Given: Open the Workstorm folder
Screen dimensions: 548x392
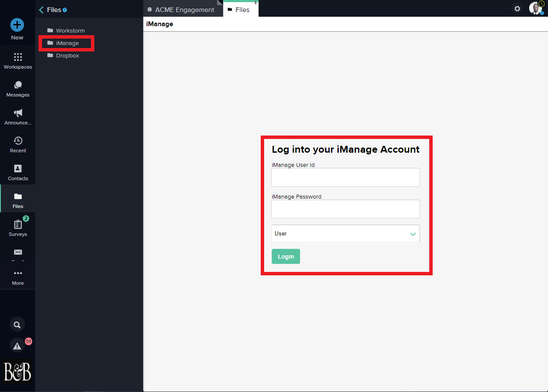Looking at the screenshot, I should point(66,31).
